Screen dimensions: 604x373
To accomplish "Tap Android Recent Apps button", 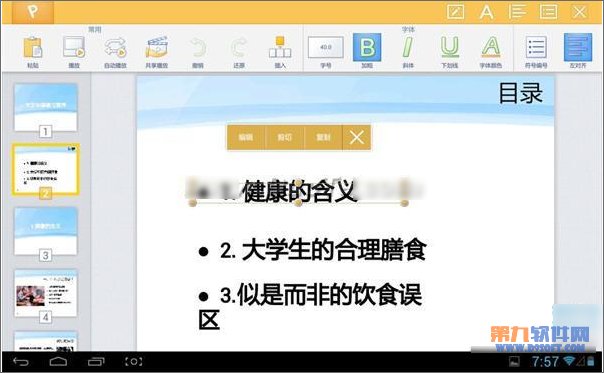I will [x=96, y=361].
